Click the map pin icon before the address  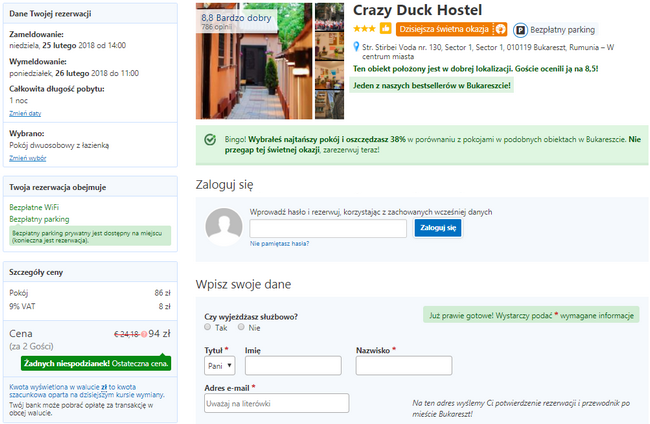(x=356, y=46)
